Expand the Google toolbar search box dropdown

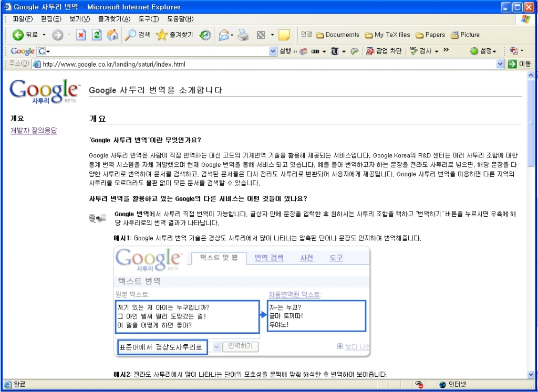[x=273, y=51]
